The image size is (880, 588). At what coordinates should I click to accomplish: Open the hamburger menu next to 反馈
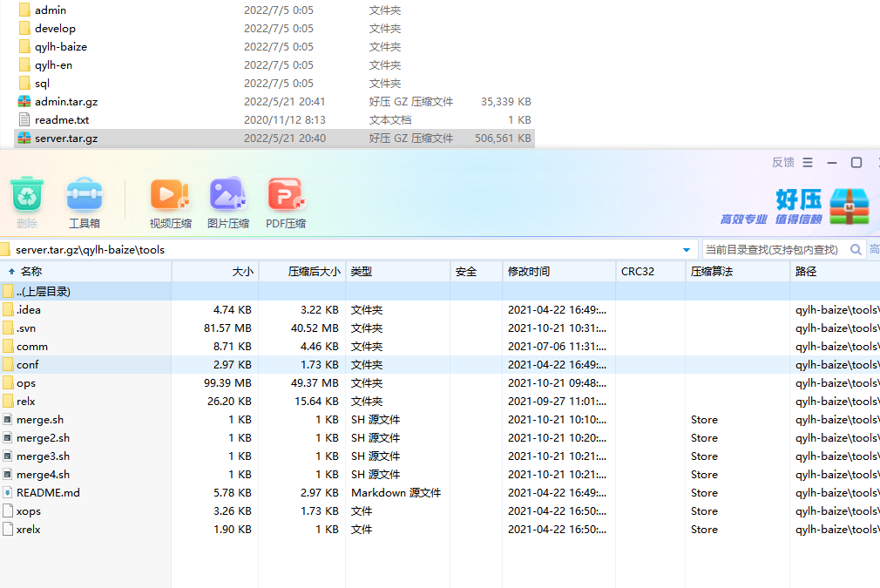(x=808, y=163)
